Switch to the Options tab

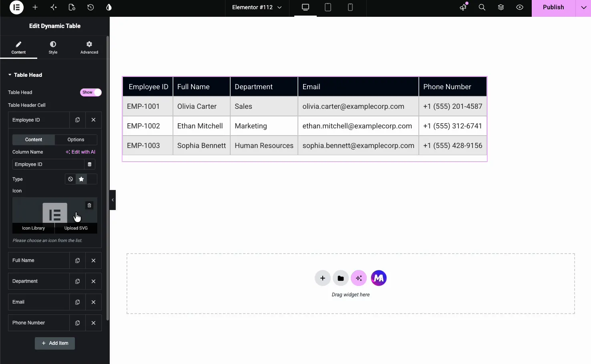(x=76, y=140)
